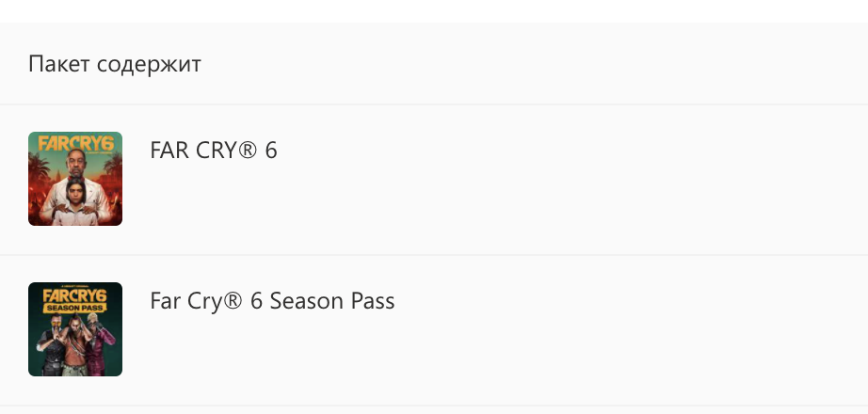Click the word 'содержит' in heading
The image size is (868, 414).
[149, 65]
